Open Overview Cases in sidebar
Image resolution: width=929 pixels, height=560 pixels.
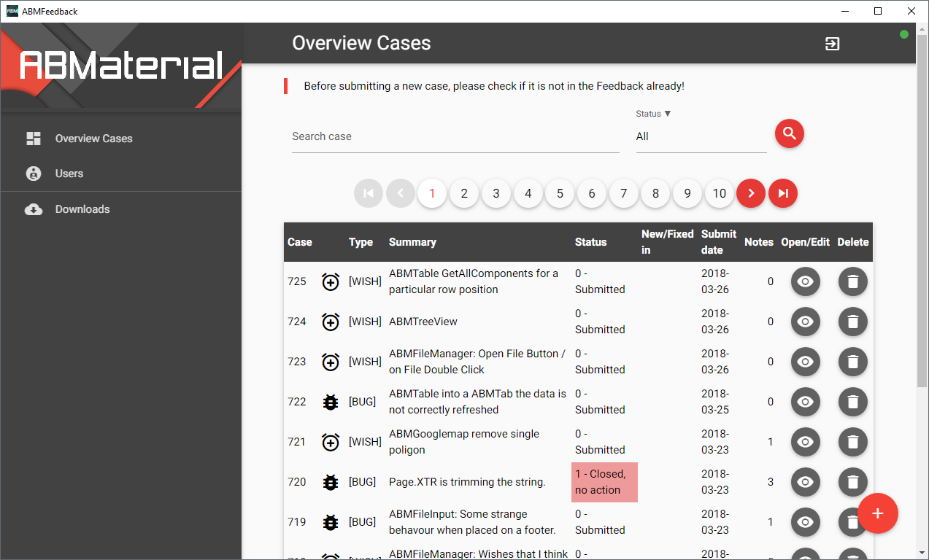click(120, 139)
